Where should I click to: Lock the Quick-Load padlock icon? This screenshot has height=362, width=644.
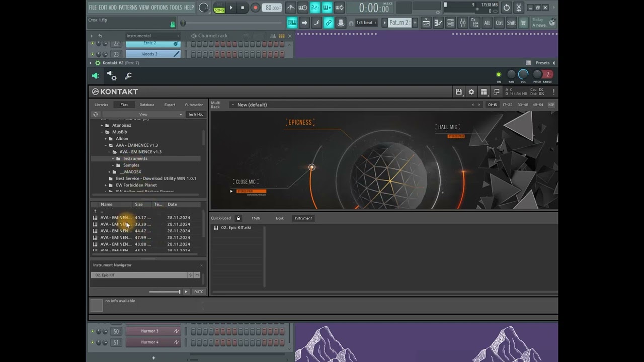coord(238,218)
